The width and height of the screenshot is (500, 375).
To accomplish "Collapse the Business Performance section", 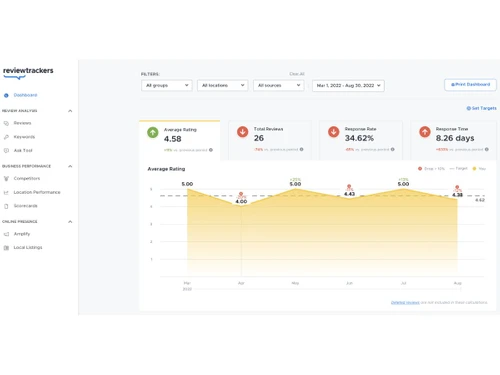I will pyautogui.click(x=70, y=166).
